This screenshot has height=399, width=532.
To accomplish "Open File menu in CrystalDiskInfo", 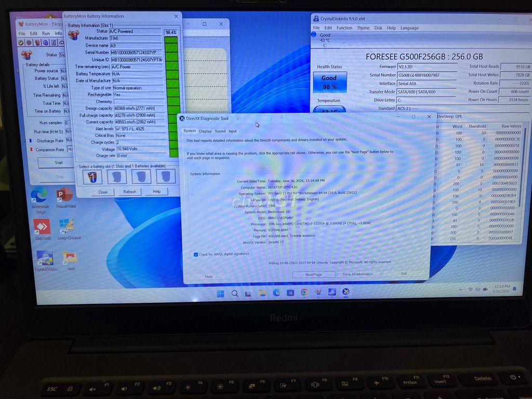I will (316, 28).
